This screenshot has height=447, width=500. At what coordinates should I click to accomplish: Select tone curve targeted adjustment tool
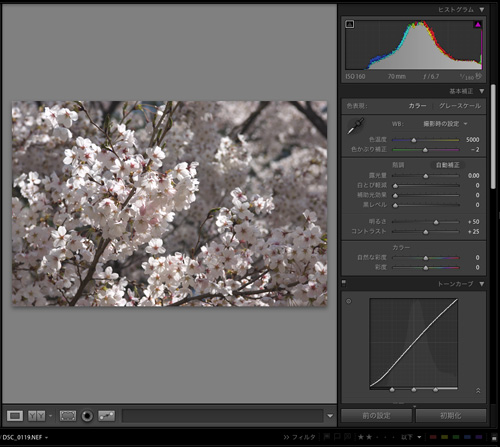(x=349, y=301)
